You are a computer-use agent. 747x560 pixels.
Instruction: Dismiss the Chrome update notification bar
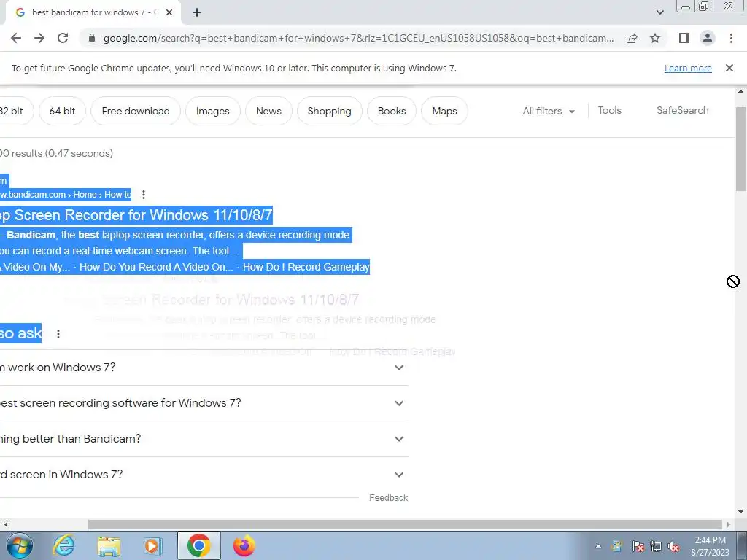click(x=729, y=68)
